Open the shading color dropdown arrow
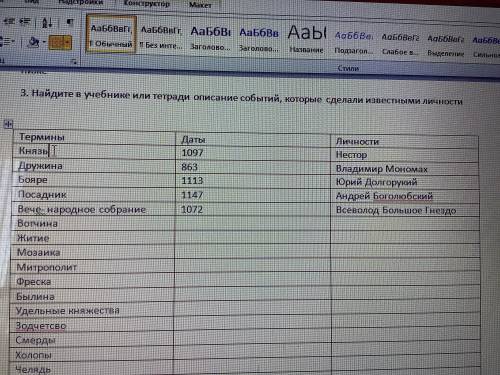Screen dimensions: 500x375 (44, 42)
